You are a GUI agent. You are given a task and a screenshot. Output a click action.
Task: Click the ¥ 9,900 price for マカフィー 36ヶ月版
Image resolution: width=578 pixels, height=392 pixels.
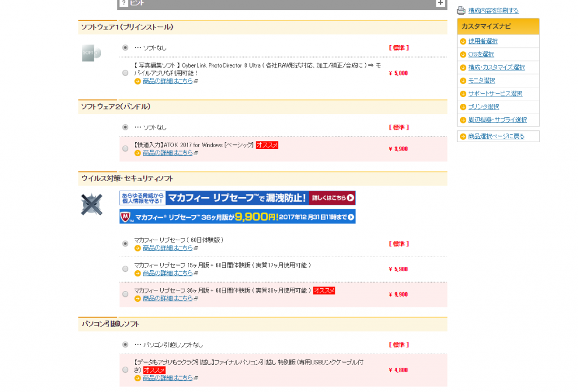click(x=398, y=294)
